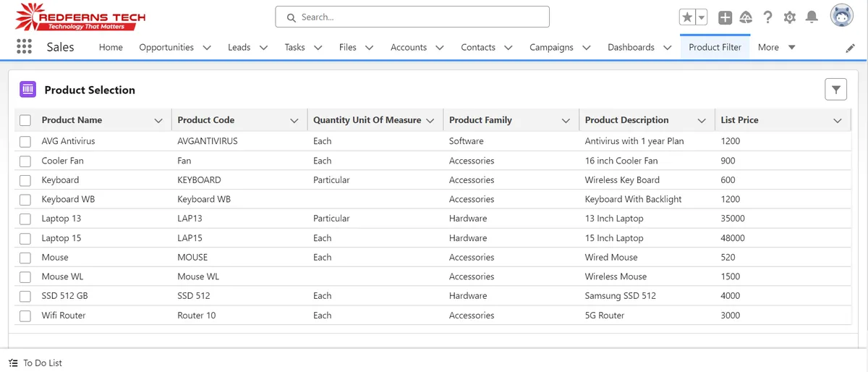This screenshot has height=372, width=868.
Task: Click the Sales app name label
Action: point(60,46)
